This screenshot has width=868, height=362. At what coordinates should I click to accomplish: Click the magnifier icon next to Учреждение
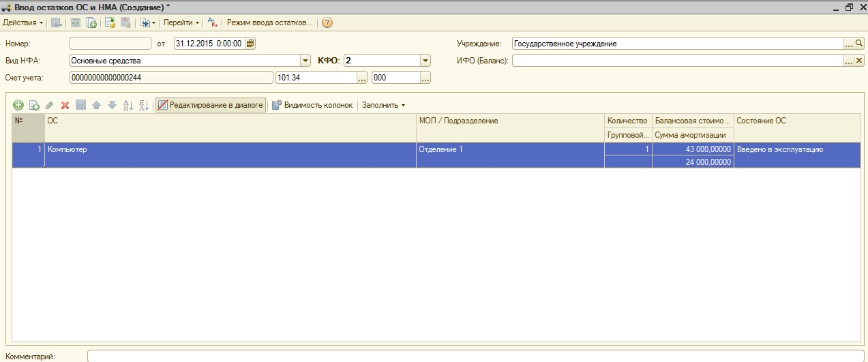(x=859, y=44)
